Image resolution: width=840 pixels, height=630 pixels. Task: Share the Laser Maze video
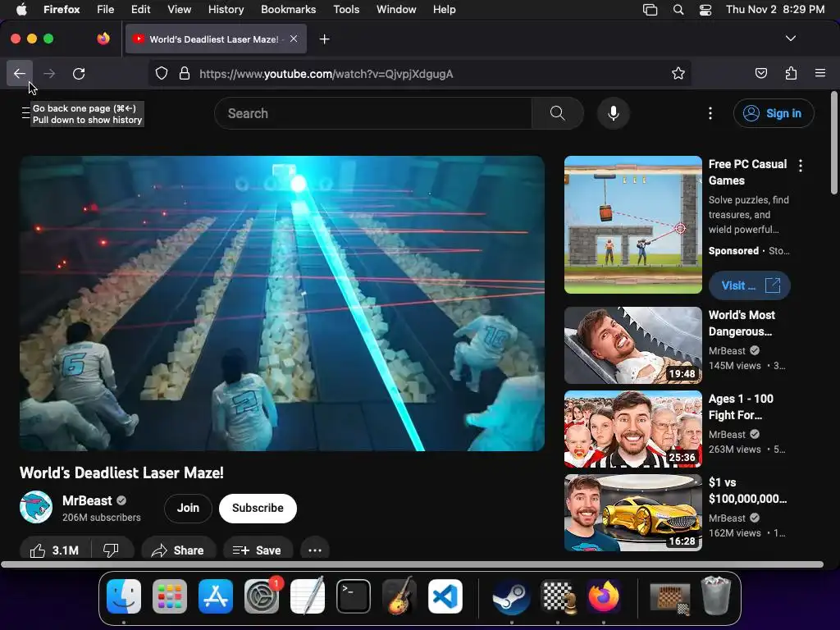tap(178, 550)
